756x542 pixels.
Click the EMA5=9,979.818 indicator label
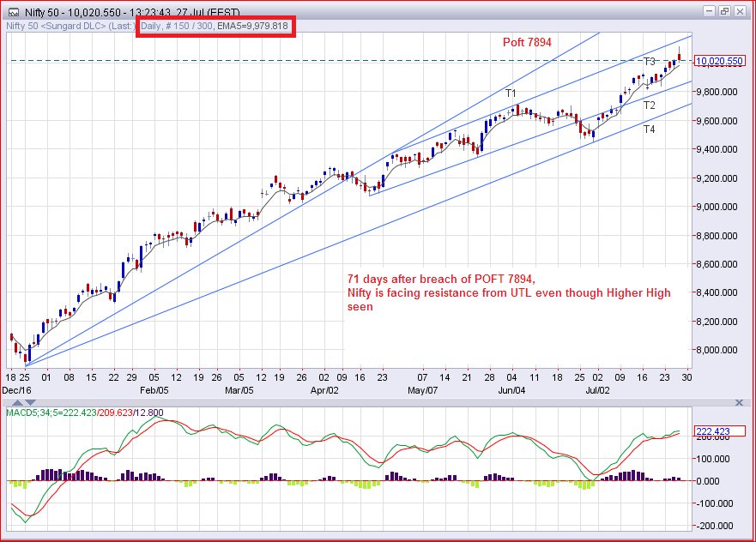pyautogui.click(x=252, y=26)
